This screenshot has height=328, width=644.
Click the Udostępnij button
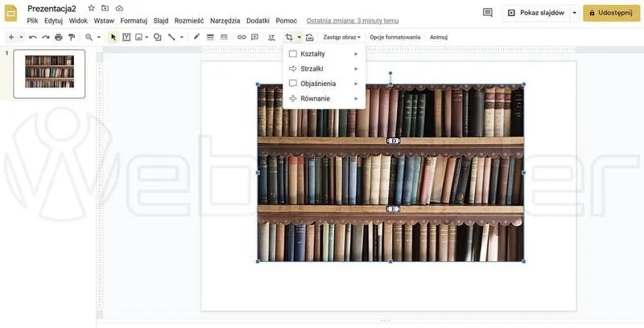(x=612, y=13)
